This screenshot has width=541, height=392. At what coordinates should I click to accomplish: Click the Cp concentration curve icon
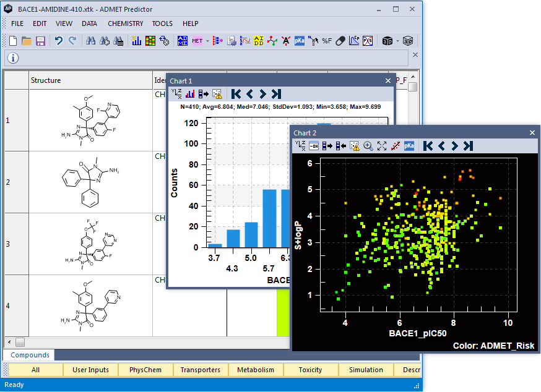(x=354, y=41)
